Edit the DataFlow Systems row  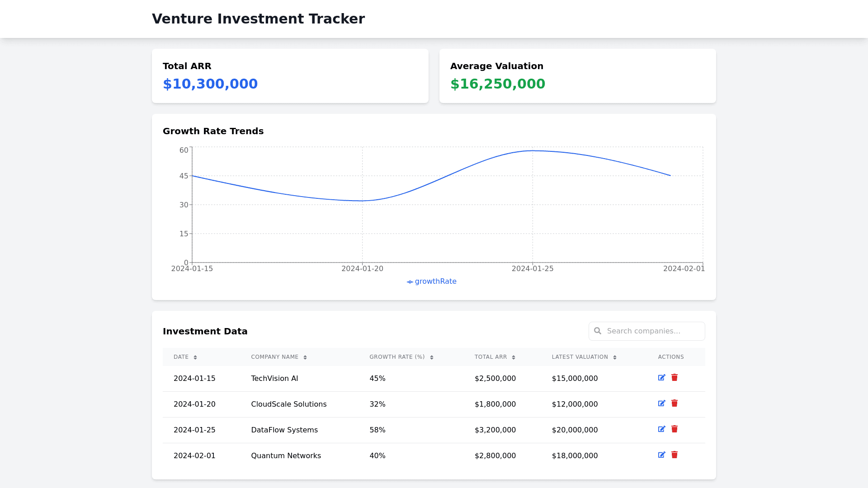coord(661,429)
